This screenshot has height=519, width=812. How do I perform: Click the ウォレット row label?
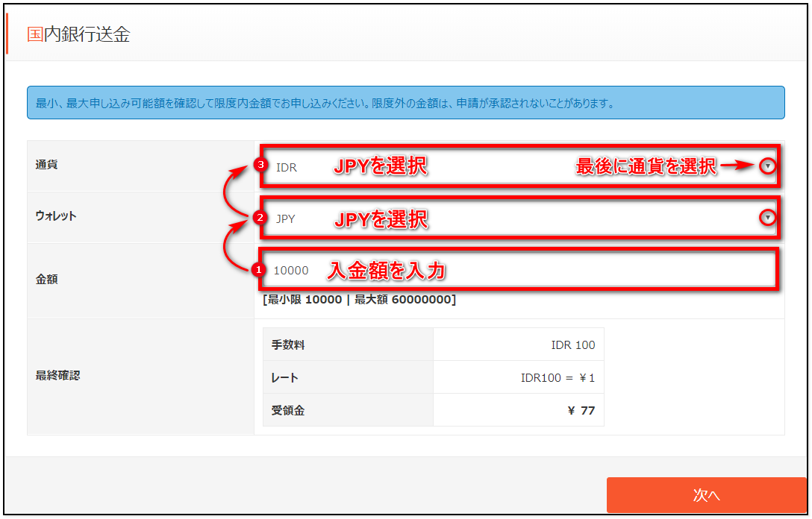(56, 216)
